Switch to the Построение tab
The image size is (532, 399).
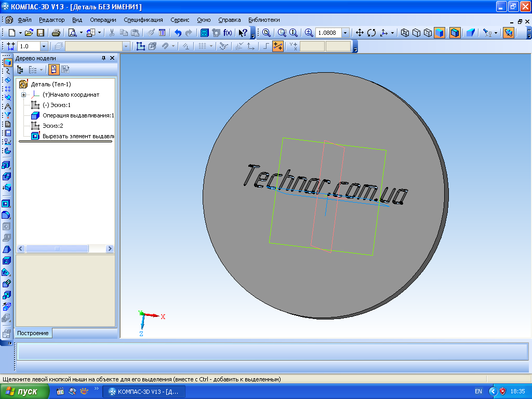(x=33, y=333)
